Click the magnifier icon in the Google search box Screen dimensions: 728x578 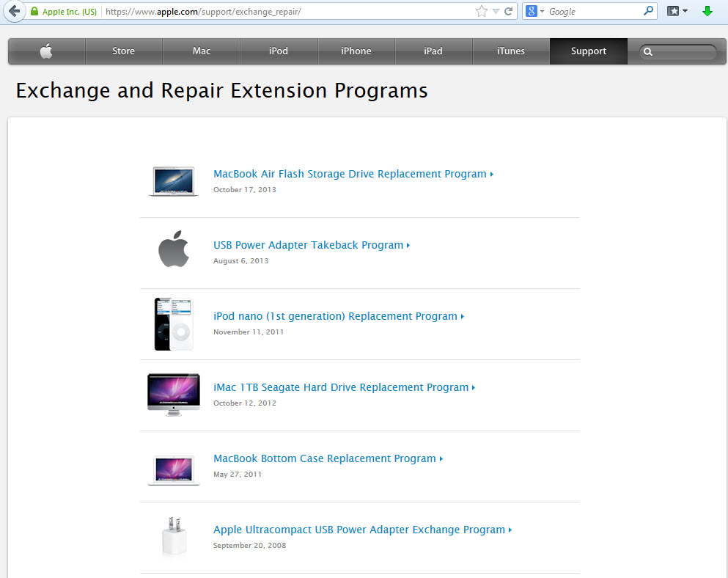point(648,11)
